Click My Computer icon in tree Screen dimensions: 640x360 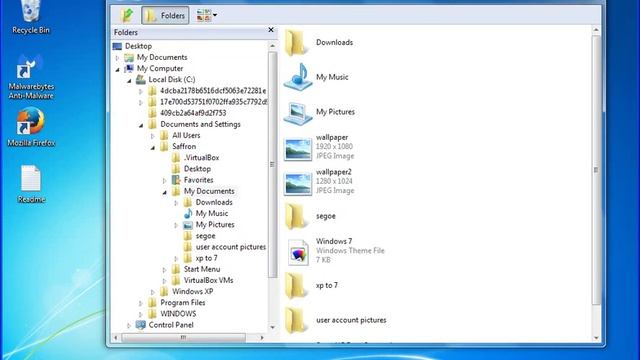(x=129, y=68)
